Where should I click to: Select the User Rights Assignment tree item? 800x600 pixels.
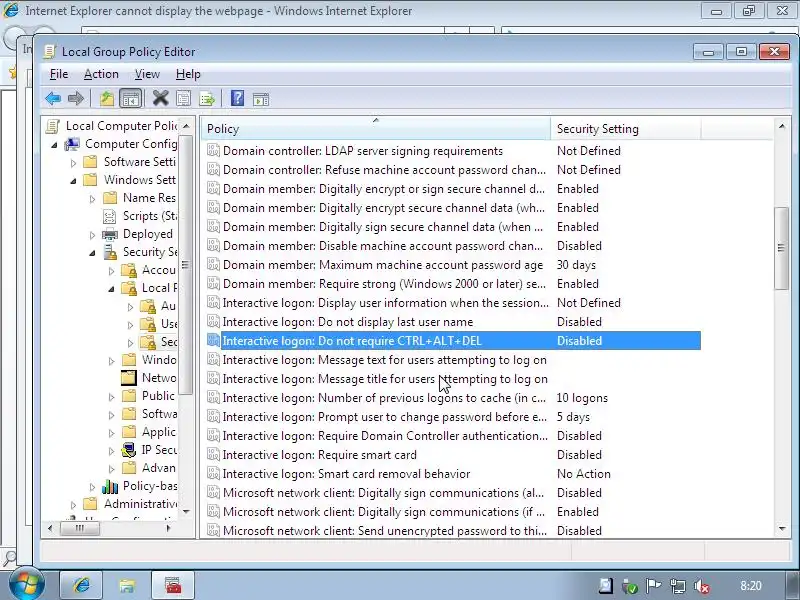(159, 323)
